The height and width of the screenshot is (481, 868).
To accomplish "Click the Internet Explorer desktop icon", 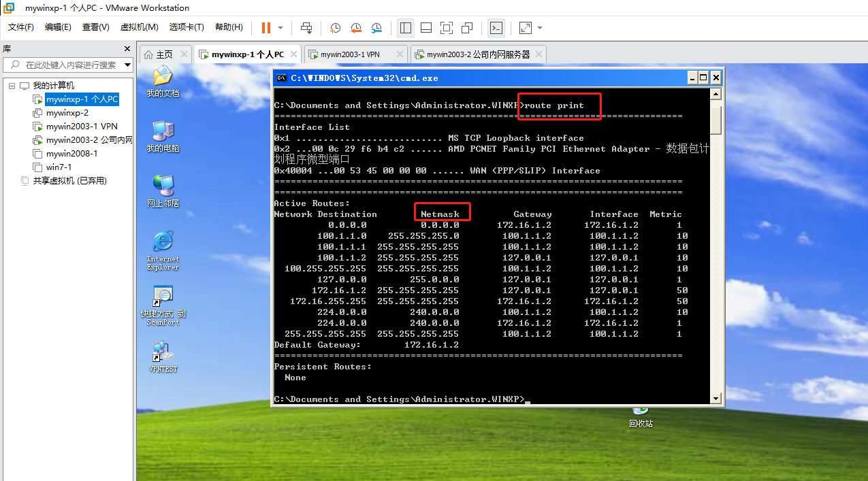I will click(x=163, y=250).
